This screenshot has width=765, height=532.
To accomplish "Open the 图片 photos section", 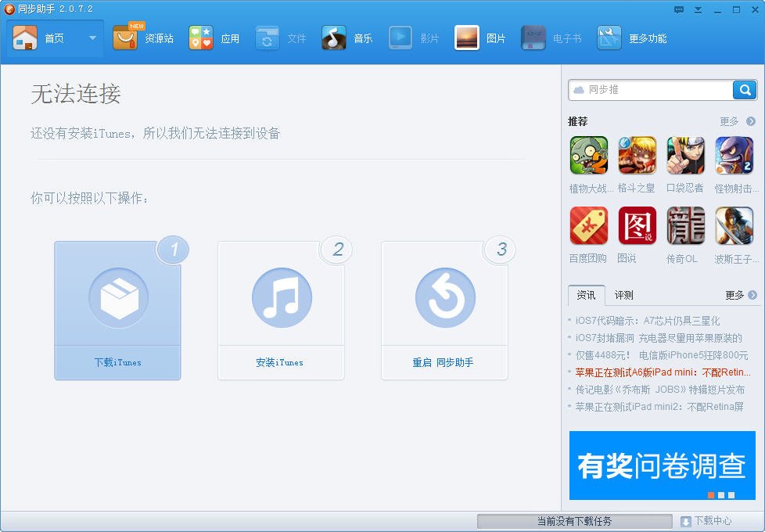I will [480, 38].
